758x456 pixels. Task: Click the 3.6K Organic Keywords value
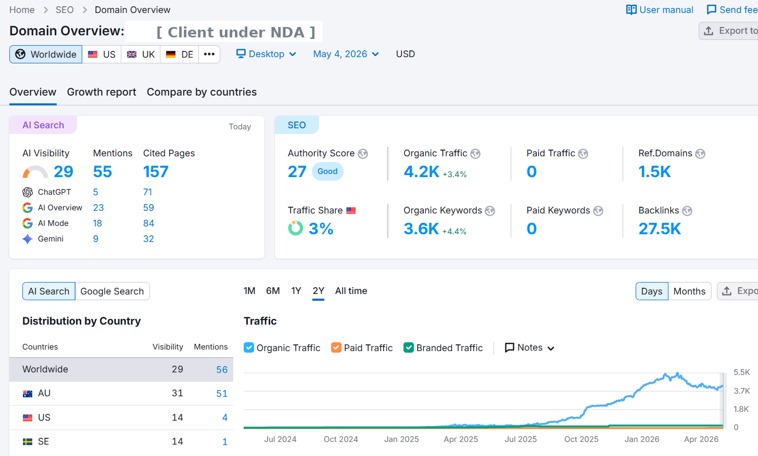tap(421, 229)
